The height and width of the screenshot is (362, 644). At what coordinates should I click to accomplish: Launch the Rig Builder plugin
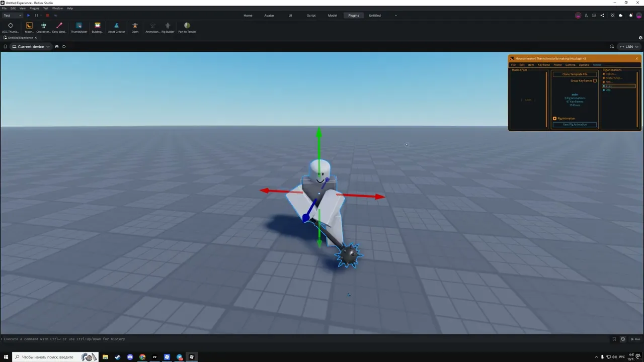point(168,27)
